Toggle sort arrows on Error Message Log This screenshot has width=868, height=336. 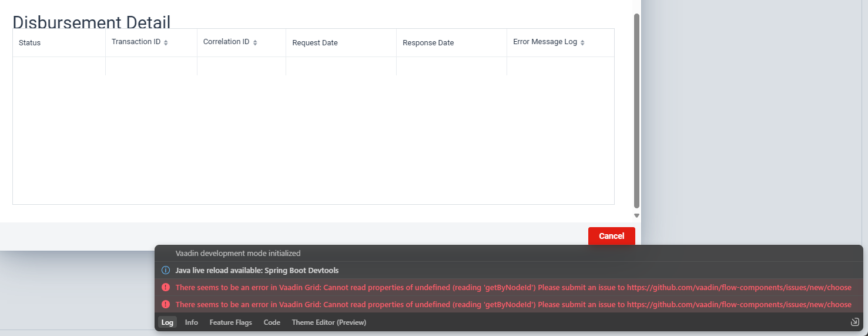coord(582,43)
